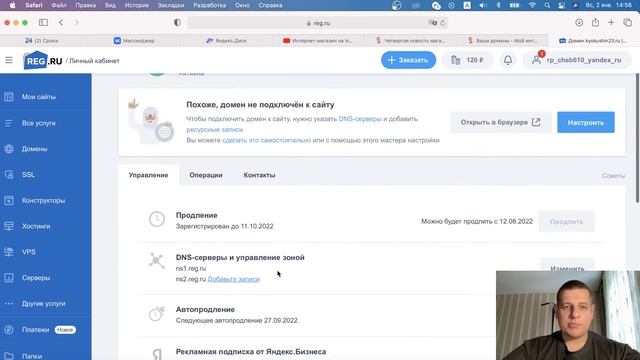This screenshot has width=640, height=360.
Task: Open the Файл menu
Action: (x=59, y=5)
